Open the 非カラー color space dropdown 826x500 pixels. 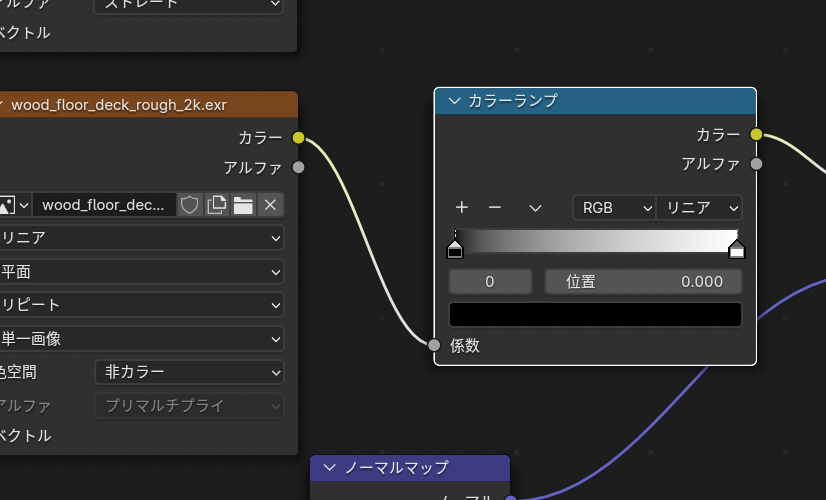pyautogui.click(x=189, y=372)
